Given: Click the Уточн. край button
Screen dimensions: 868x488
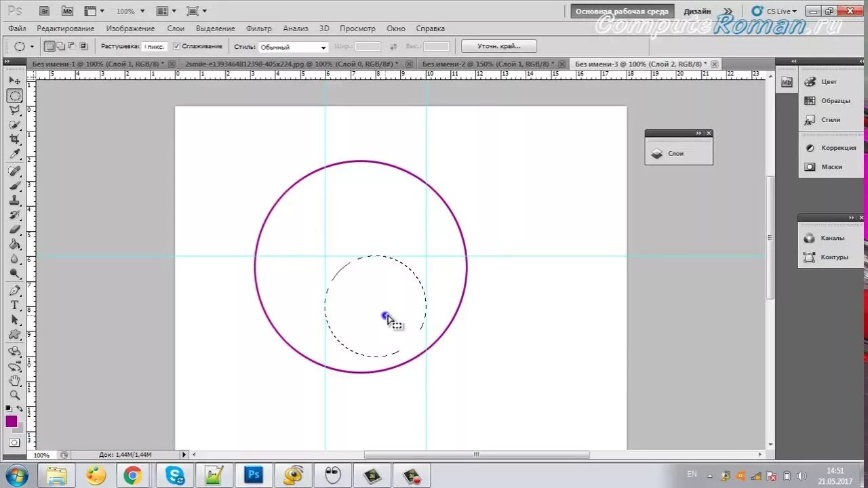Looking at the screenshot, I should pos(499,46).
